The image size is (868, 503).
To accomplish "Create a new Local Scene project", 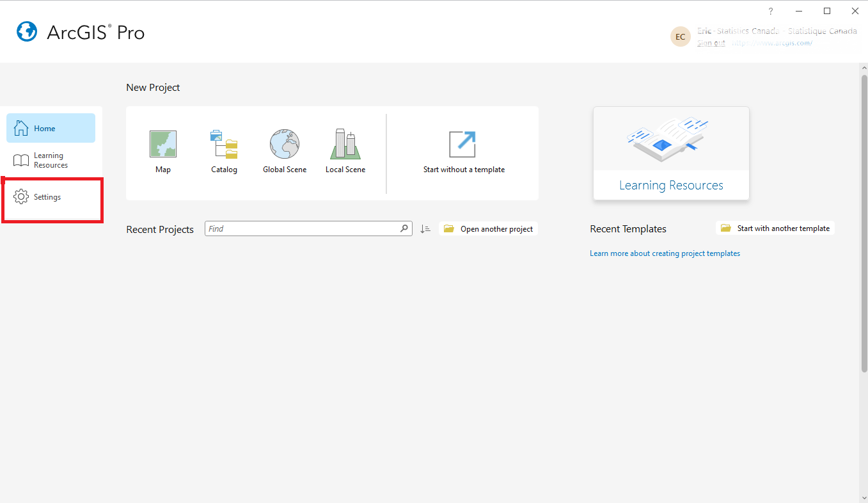I will 345,152.
